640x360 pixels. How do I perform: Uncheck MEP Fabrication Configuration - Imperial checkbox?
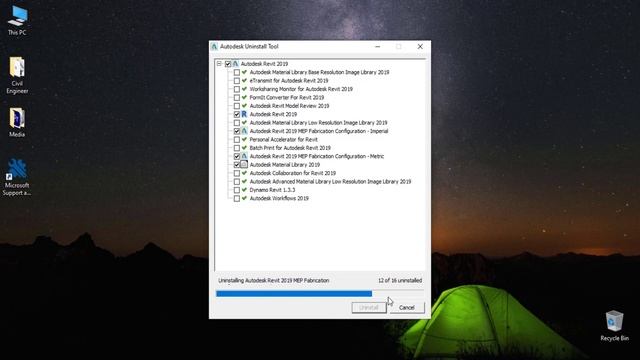(237, 131)
